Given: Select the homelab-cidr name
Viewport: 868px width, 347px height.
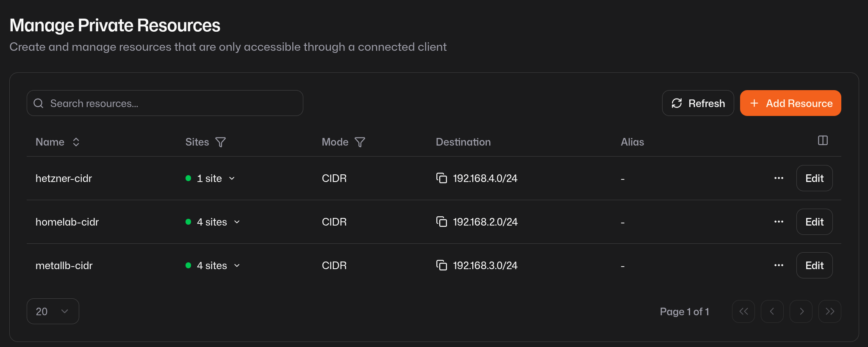Looking at the screenshot, I should coord(67,222).
